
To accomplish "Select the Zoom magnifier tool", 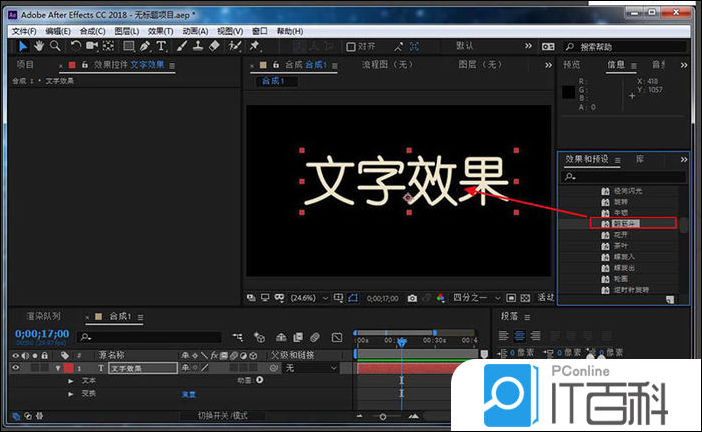I will tap(54, 46).
